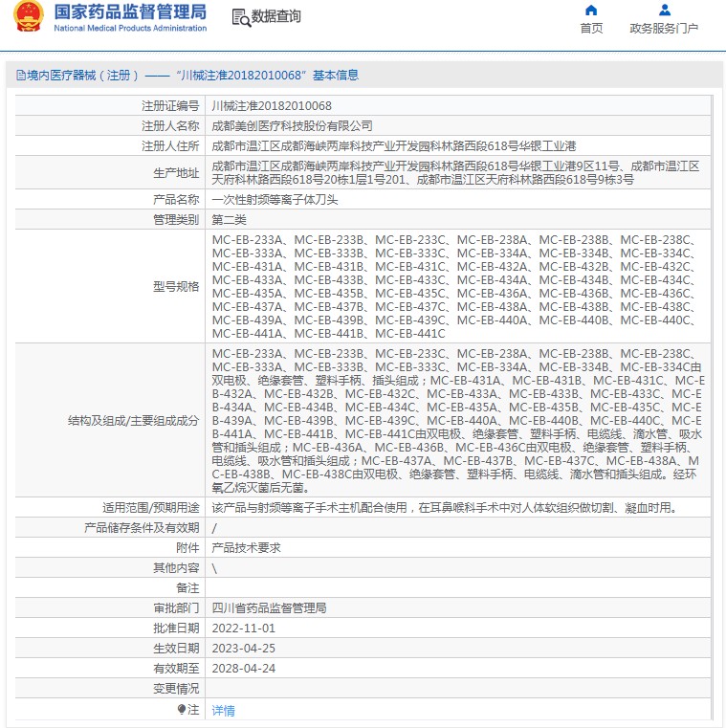
Task: Click effective date 2023-04-25
Action: [243, 649]
